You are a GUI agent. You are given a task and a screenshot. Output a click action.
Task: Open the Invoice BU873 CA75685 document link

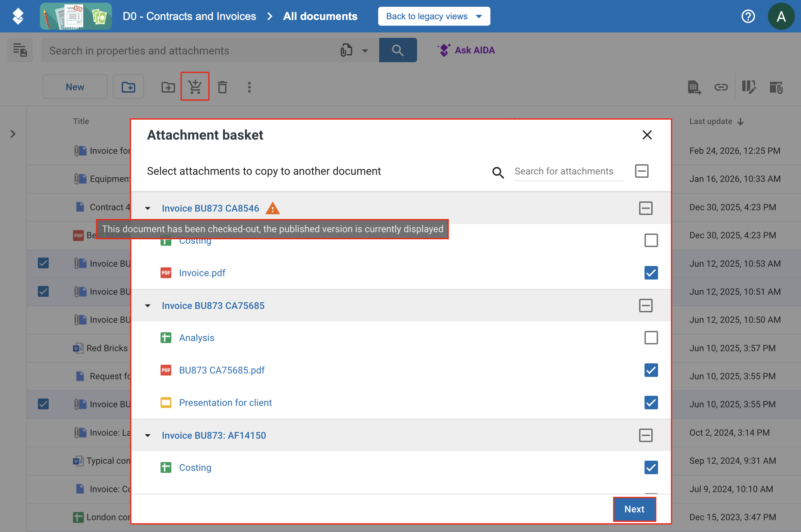[x=213, y=306]
